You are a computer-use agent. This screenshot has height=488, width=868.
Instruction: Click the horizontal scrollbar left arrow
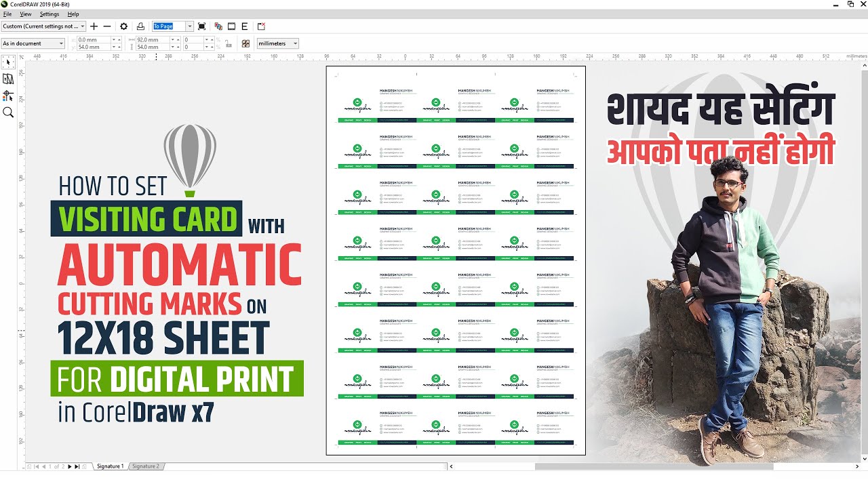click(452, 466)
